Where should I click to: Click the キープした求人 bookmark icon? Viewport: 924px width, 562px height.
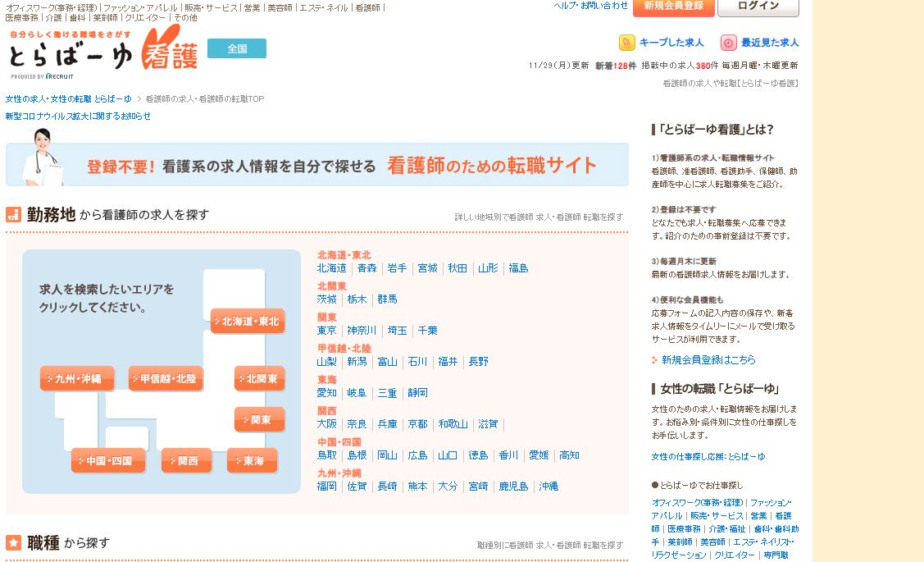pyautogui.click(x=626, y=43)
